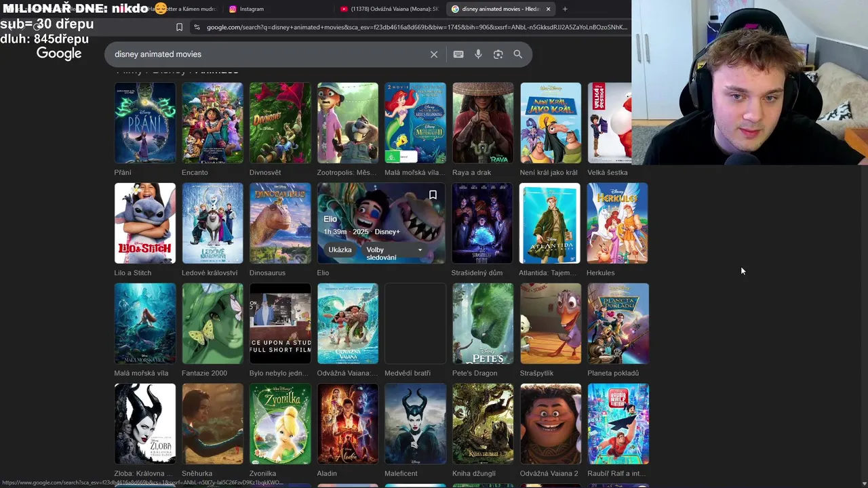Click the Herkules title text
The image size is (868, 488).
click(600, 272)
